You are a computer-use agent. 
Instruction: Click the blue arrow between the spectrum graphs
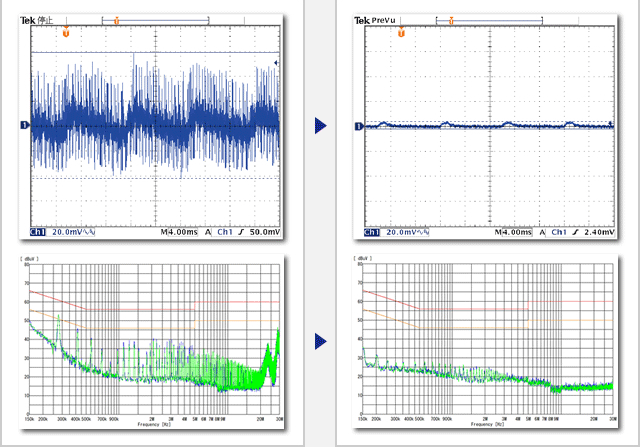(x=321, y=341)
